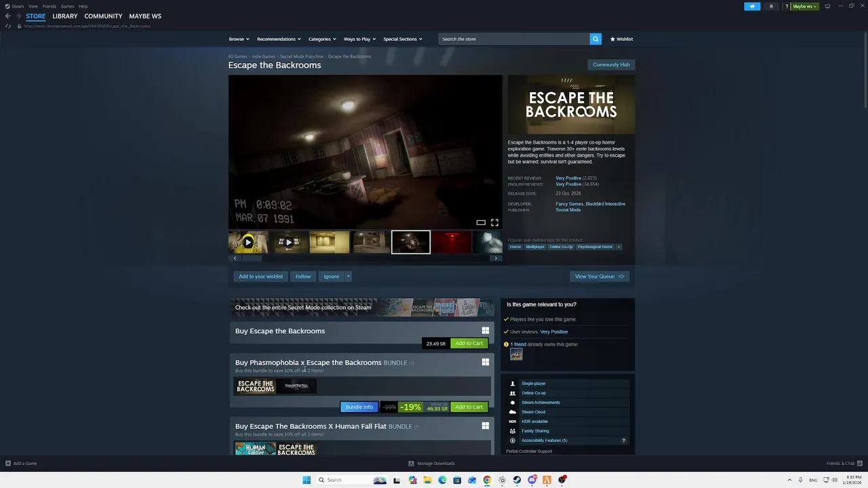Open Steam from the taskbar
This screenshot has height=488, width=868.
coord(517,480)
